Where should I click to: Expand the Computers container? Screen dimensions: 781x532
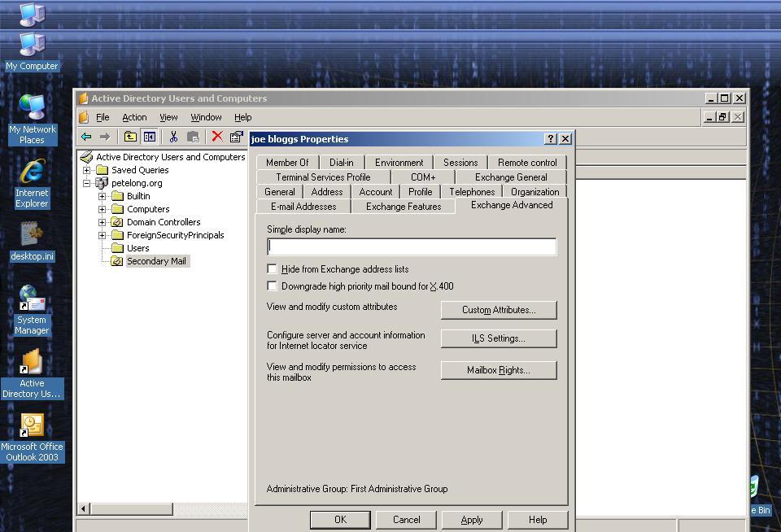(x=103, y=209)
